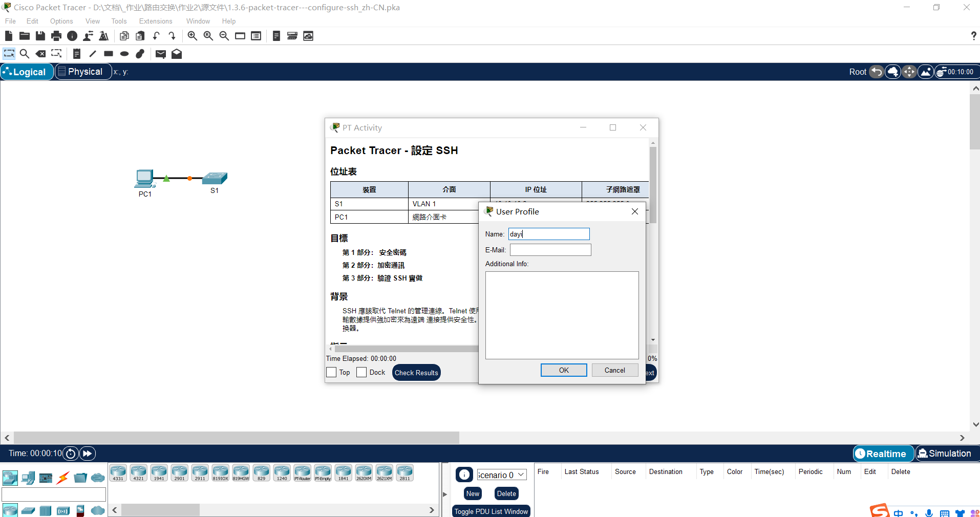Click the Power Cycle Devices icon
Viewport: 980px width, 517px height.
(x=71, y=454)
